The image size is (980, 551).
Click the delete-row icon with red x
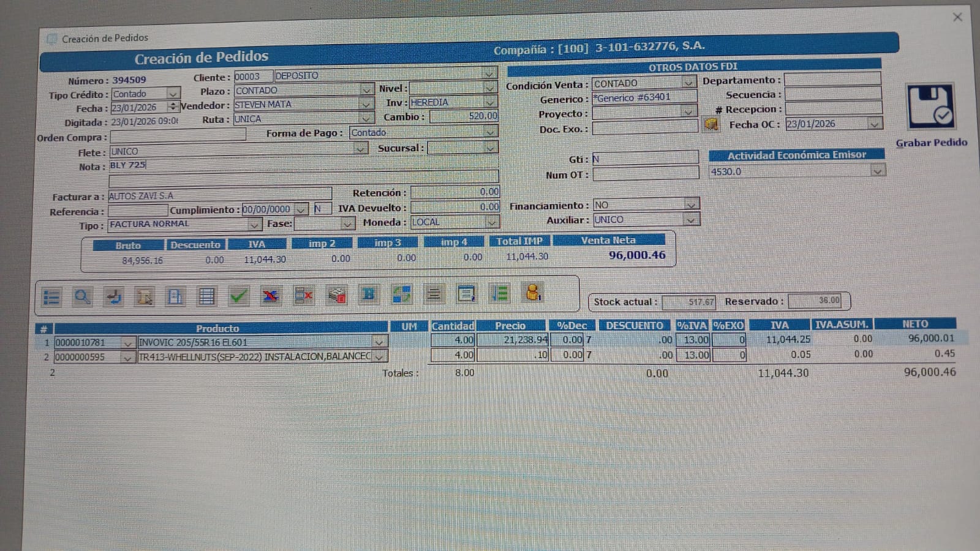(x=304, y=296)
